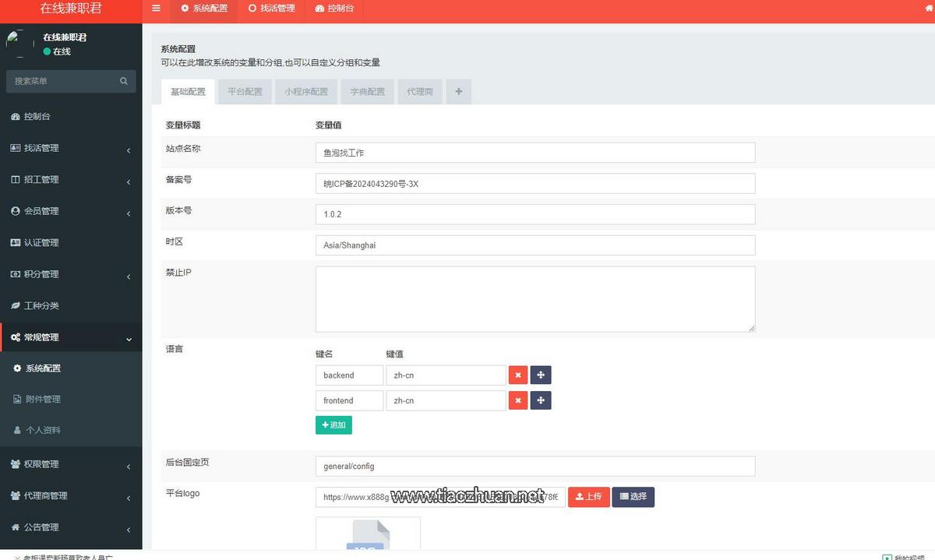Delete the backend language row
Image resolution: width=935 pixels, height=560 pixels.
pyautogui.click(x=517, y=375)
